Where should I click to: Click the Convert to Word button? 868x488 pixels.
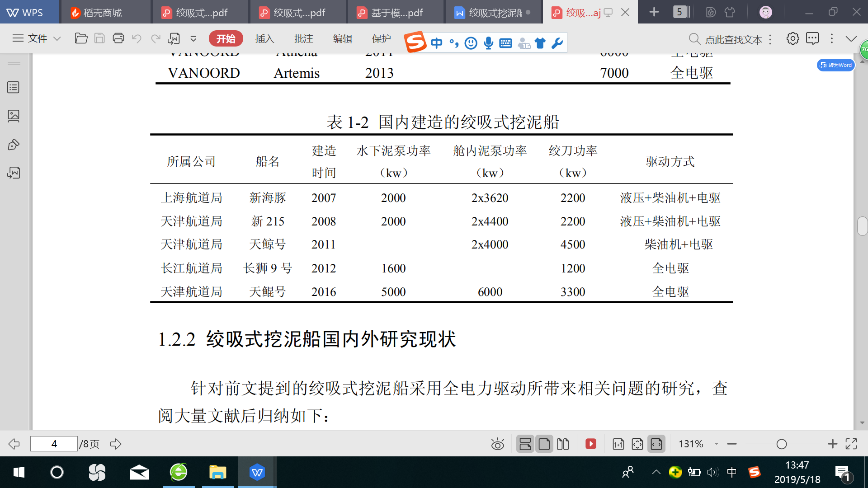[835, 65]
